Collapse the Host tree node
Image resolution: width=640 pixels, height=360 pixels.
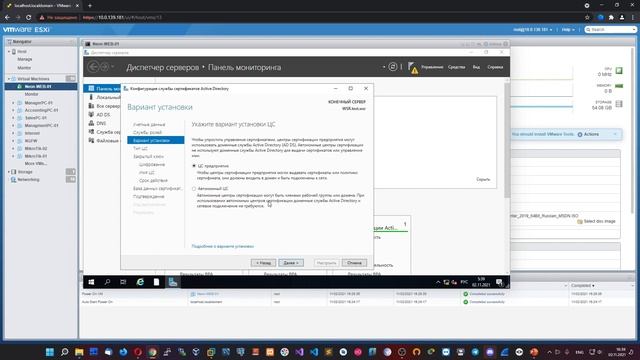point(9,52)
